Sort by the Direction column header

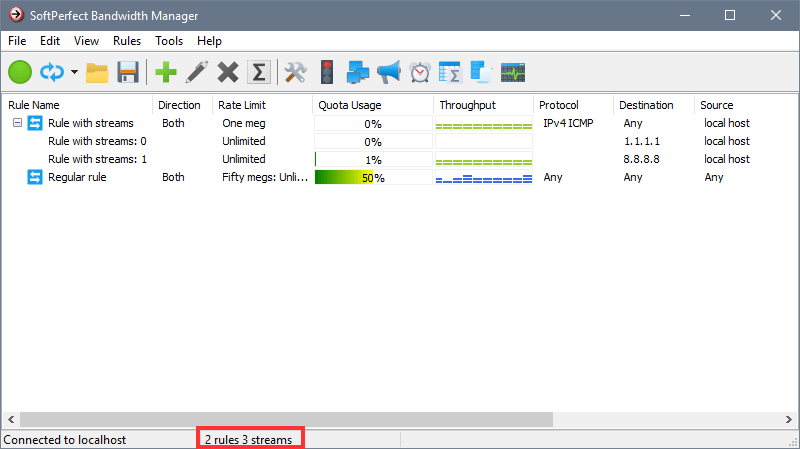182,105
